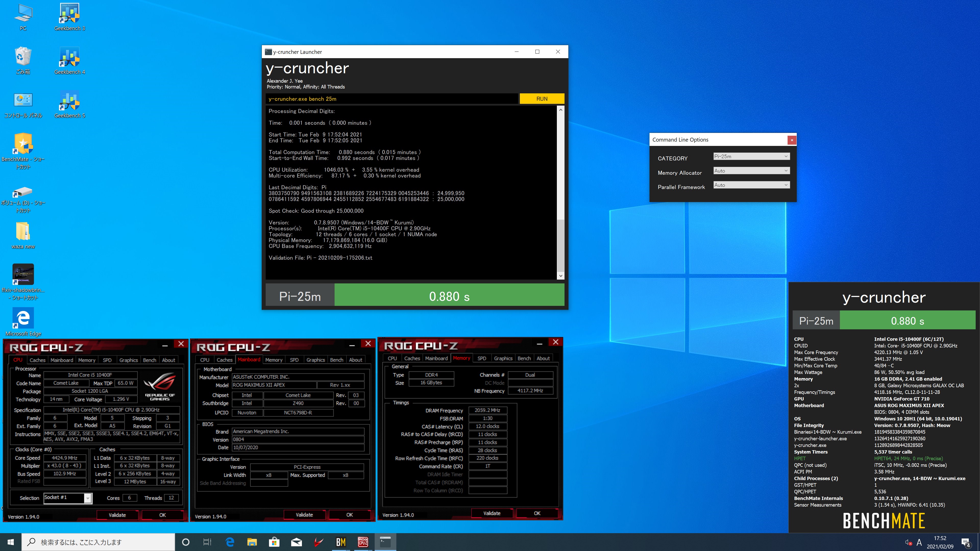This screenshot has width=980, height=551.
Task: Open Graphics tab in middle CPU-Z window
Action: (x=315, y=360)
